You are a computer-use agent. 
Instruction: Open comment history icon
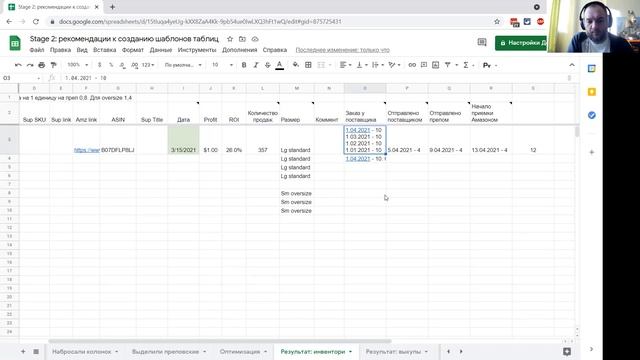(x=482, y=42)
